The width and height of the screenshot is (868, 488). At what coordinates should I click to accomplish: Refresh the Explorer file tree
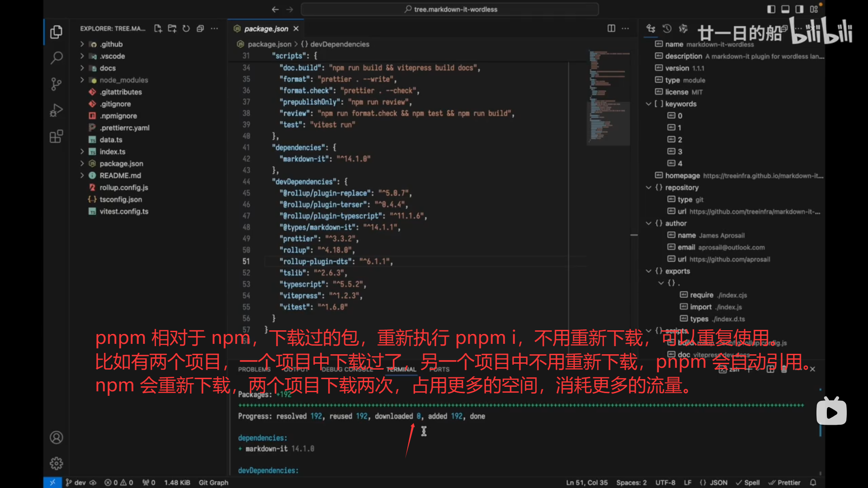pos(186,28)
